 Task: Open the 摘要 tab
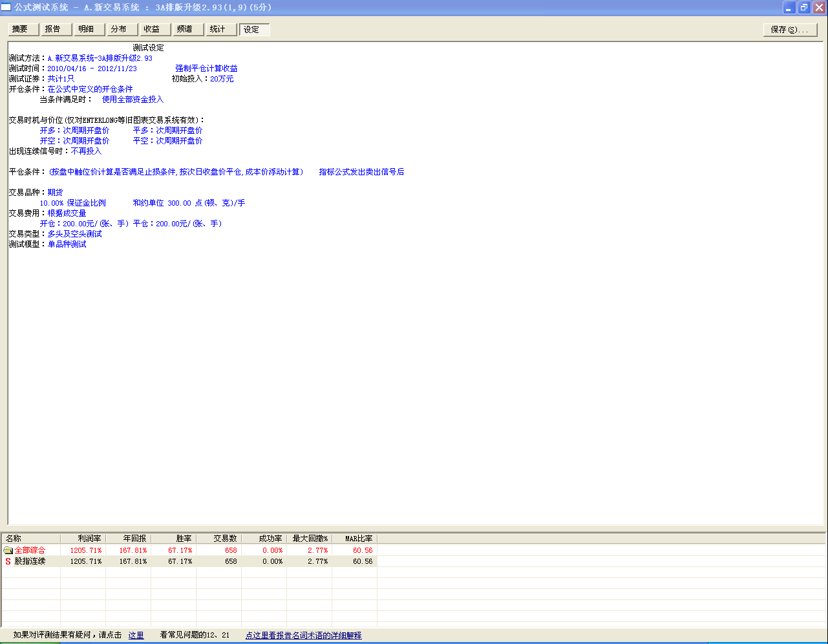point(24,29)
